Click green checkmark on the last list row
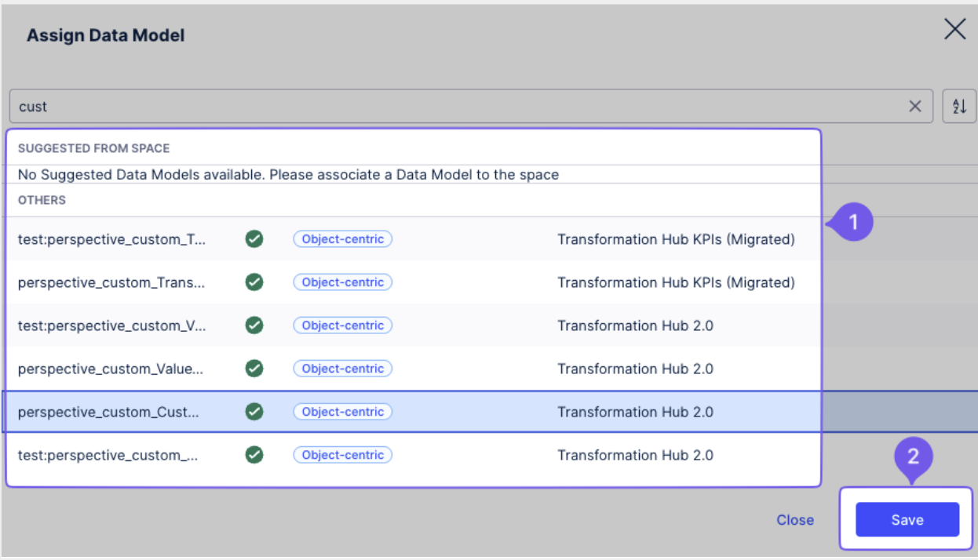The width and height of the screenshot is (978, 560). click(x=254, y=455)
